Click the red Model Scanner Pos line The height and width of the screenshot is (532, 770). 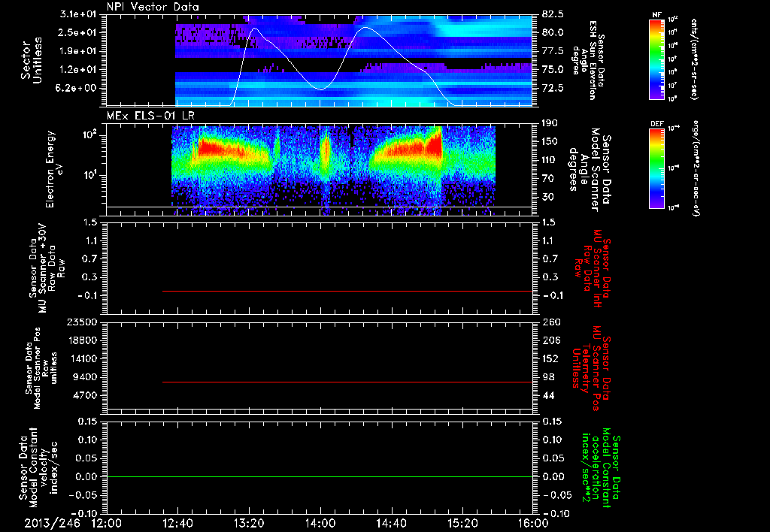coord(347,382)
